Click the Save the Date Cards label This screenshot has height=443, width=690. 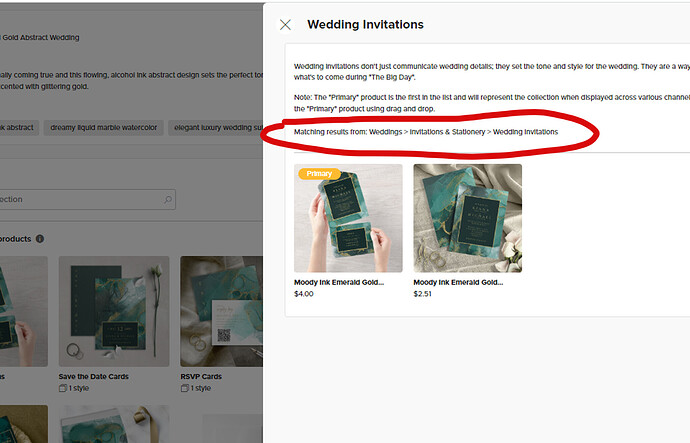(x=94, y=377)
